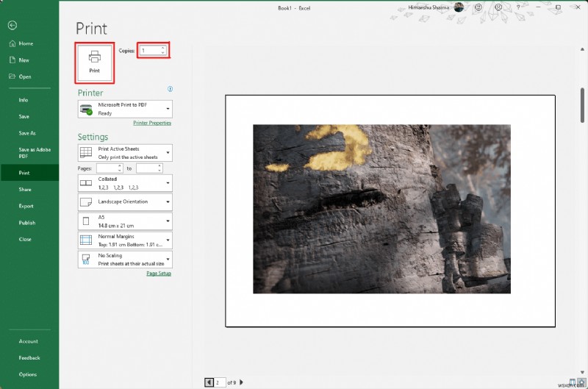Go to previous page in preview

click(209, 382)
